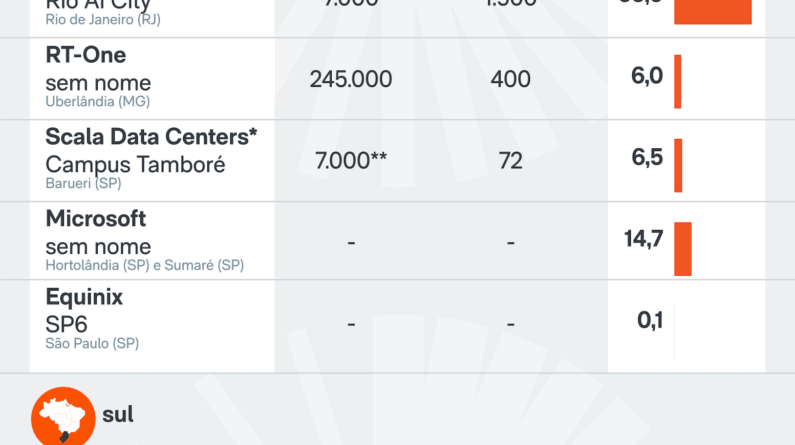Click the Scala Data Centers heading
This screenshot has height=445, width=795.
coord(151,137)
